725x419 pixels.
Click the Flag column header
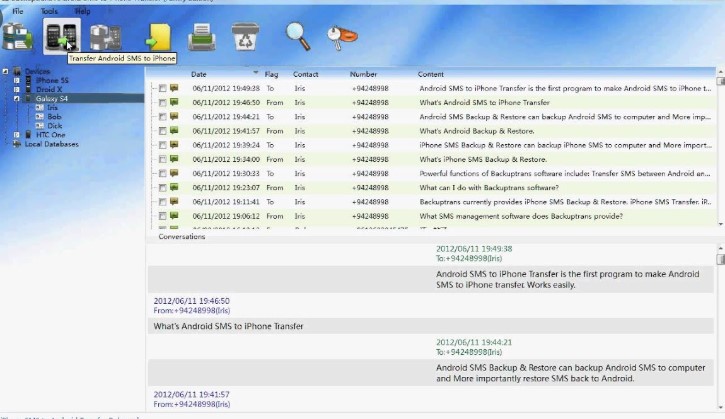click(271, 74)
